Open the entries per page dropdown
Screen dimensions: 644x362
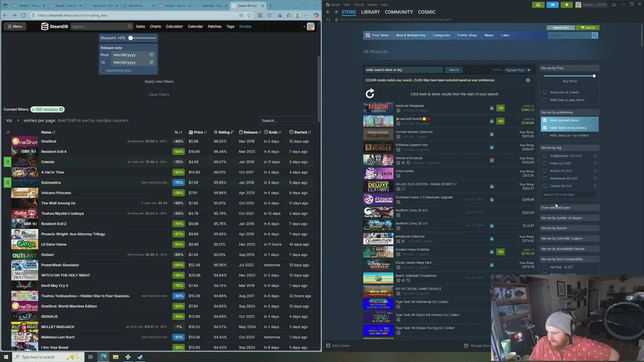[13, 121]
